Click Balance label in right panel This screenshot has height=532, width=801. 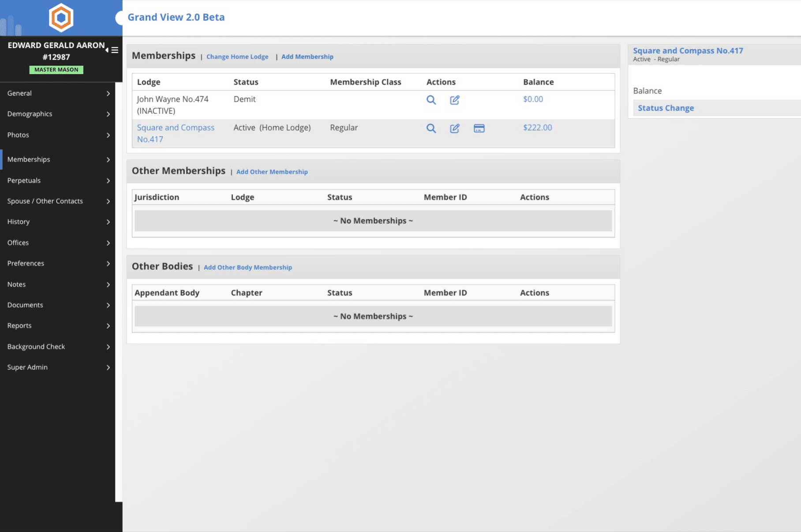pyautogui.click(x=647, y=91)
